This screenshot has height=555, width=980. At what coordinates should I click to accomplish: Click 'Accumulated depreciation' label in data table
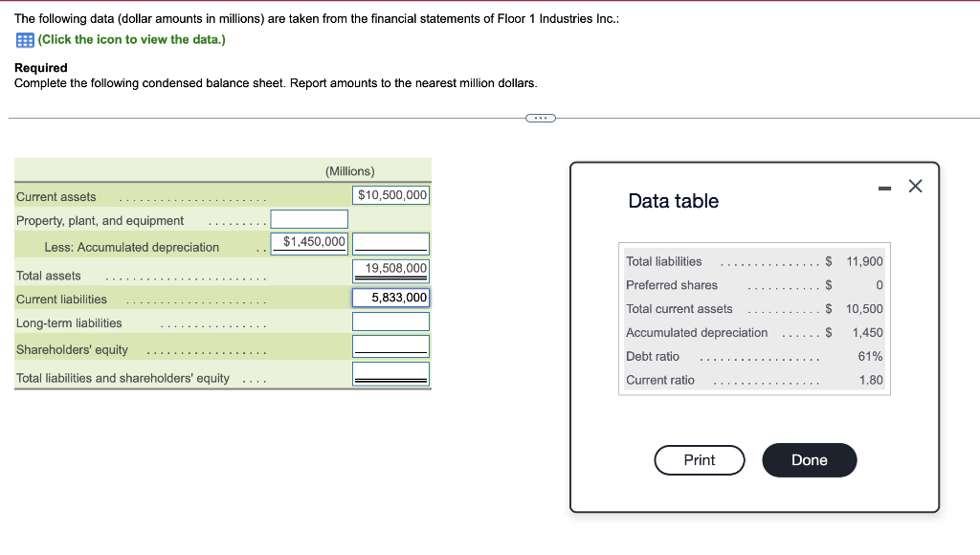[x=697, y=332]
